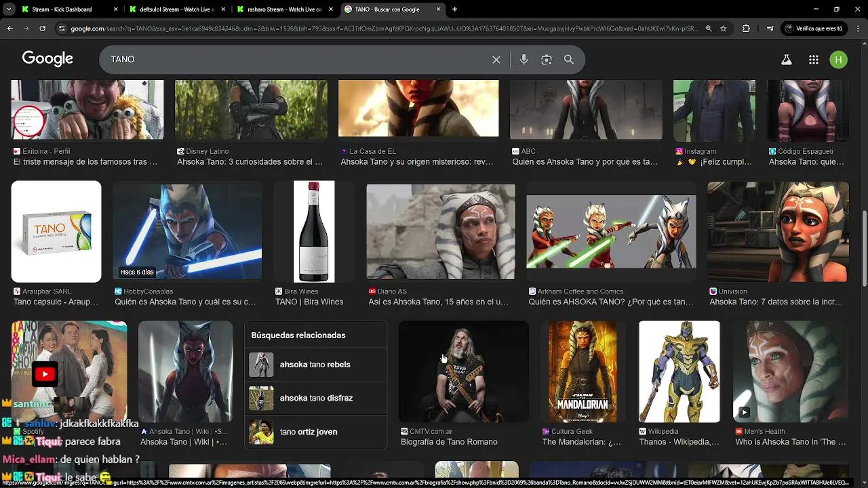868x488 pixels.
Task: Open the Men's Health Ahsoka video image
Action: 791,371
